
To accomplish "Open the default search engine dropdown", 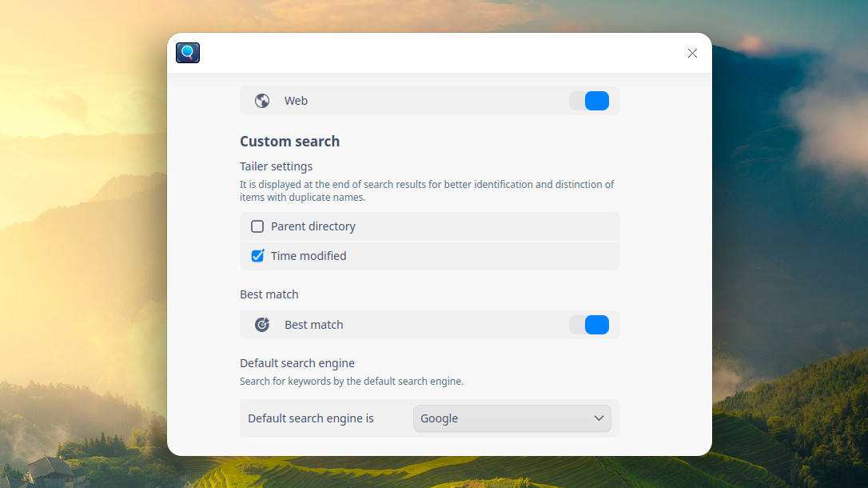I will tap(512, 418).
